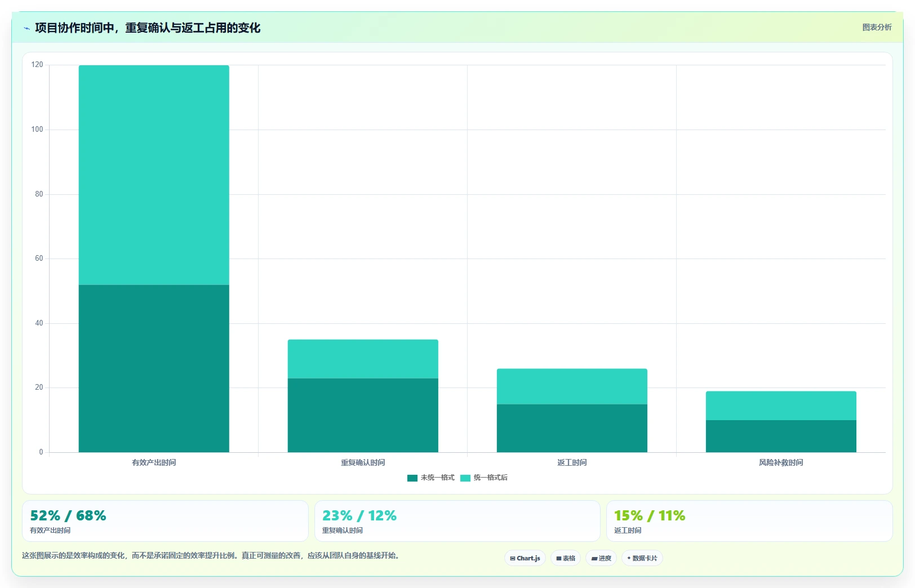Screen dimensions: 915x588
Task: Click the 图表分析 label in the header
Action: (x=877, y=27)
